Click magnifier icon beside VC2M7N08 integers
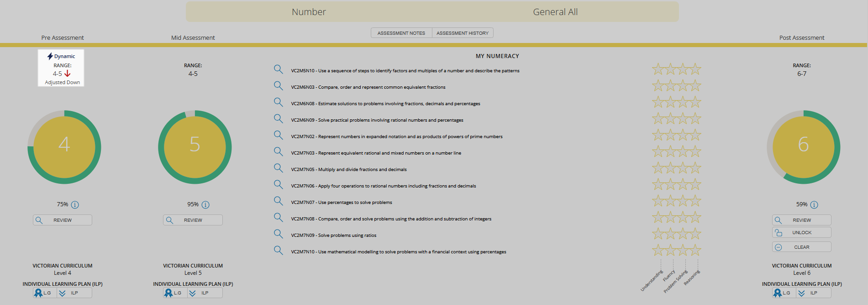The image size is (868, 305). pos(278,217)
